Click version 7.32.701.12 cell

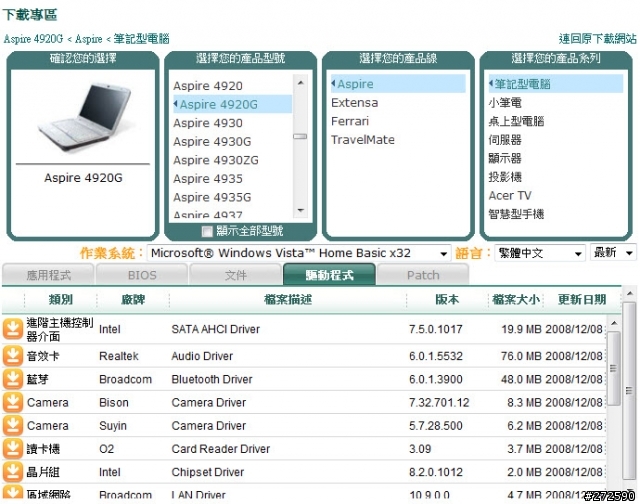[x=439, y=402]
